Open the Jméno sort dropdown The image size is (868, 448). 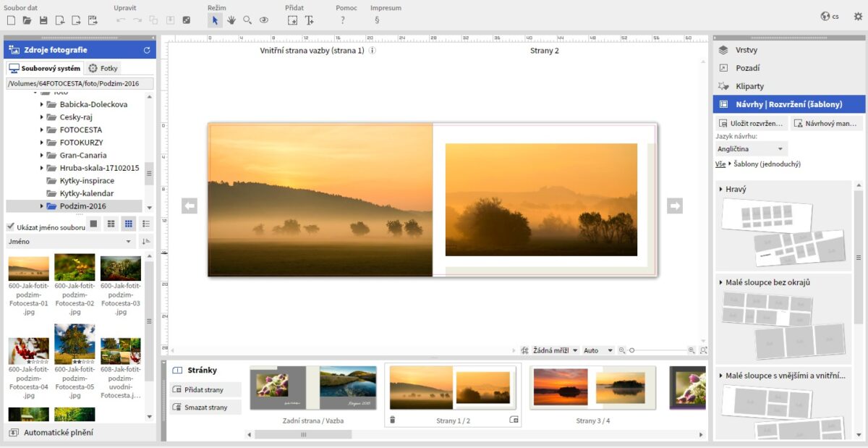69,241
